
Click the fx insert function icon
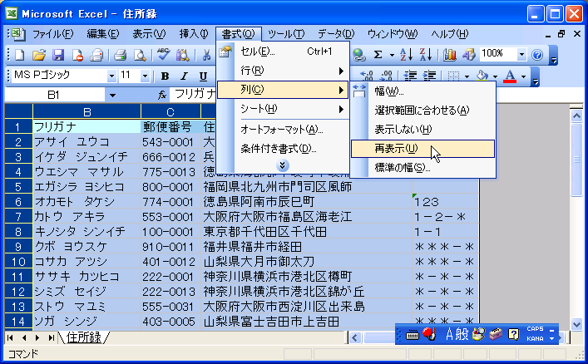pos(161,95)
